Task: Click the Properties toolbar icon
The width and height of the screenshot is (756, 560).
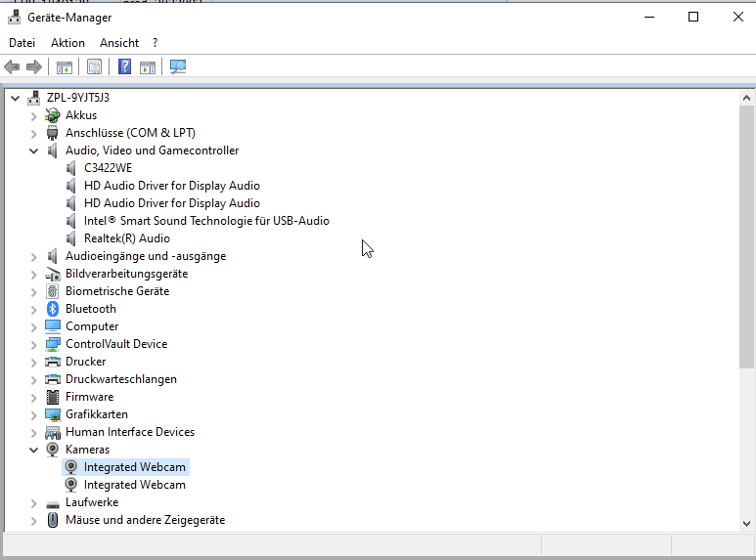Action: click(x=94, y=67)
